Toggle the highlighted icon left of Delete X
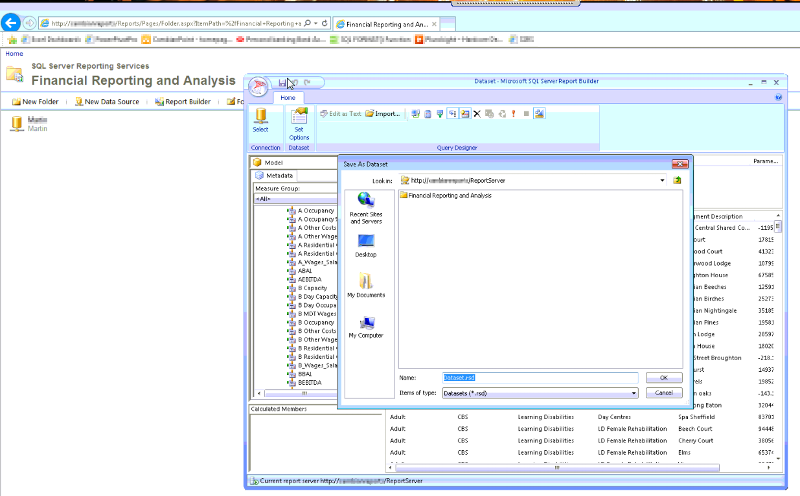Screen dimensions: 800x496 465,114
